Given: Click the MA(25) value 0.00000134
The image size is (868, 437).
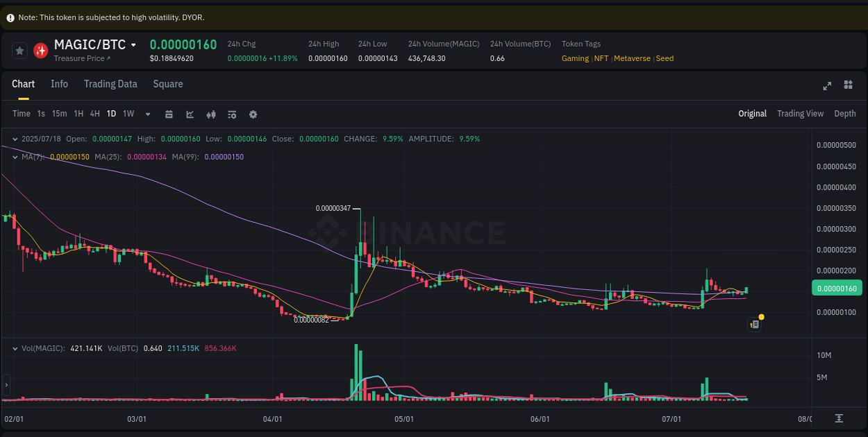Looking at the screenshot, I should (147, 157).
